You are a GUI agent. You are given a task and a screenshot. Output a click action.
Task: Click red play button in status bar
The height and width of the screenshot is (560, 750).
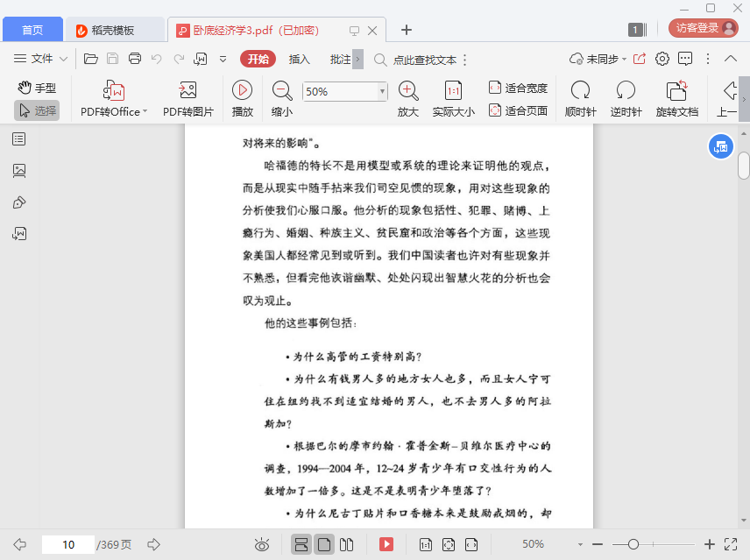tap(386, 544)
